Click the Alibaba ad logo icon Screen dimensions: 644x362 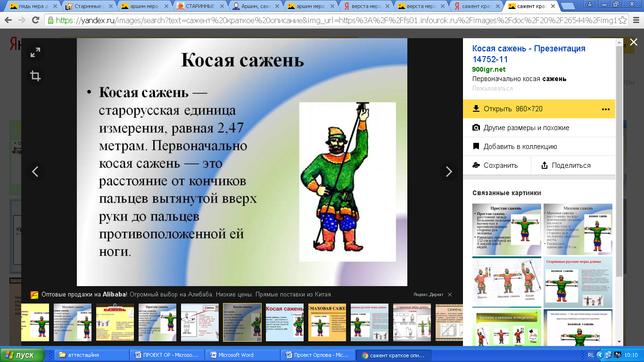34,295
